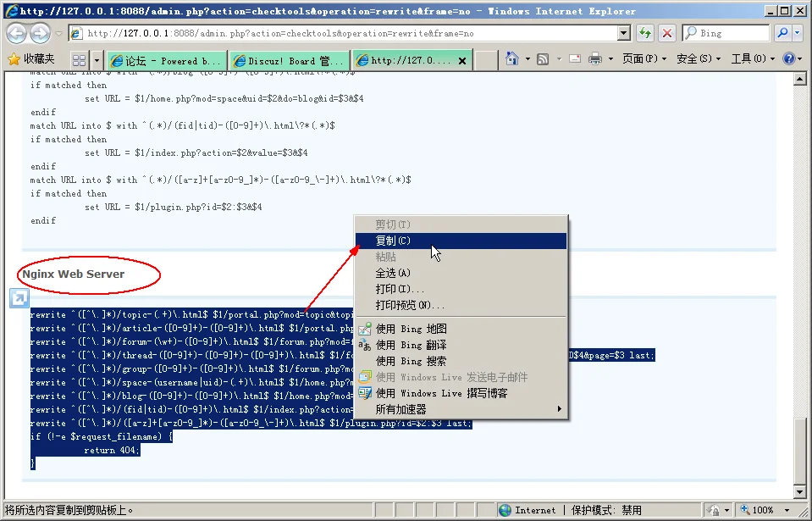Open the 收藏夹 favorites star button
The image size is (812, 521).
pyautogui.click(x=31, y=59)
